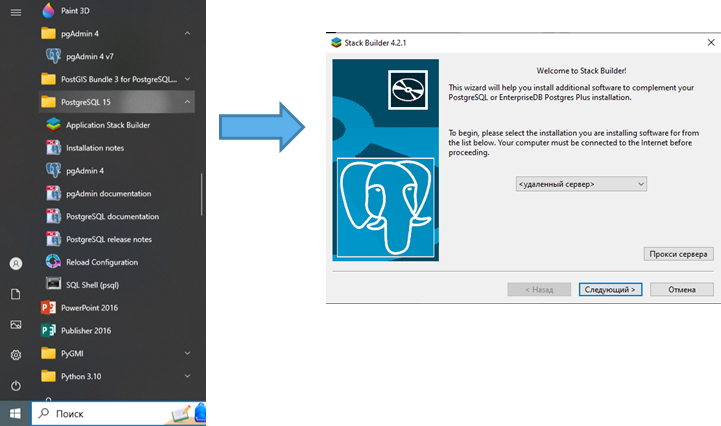Viewport: 721px width, 426px height.
Task: Click the user account icon
Action: tap(16, 264)
